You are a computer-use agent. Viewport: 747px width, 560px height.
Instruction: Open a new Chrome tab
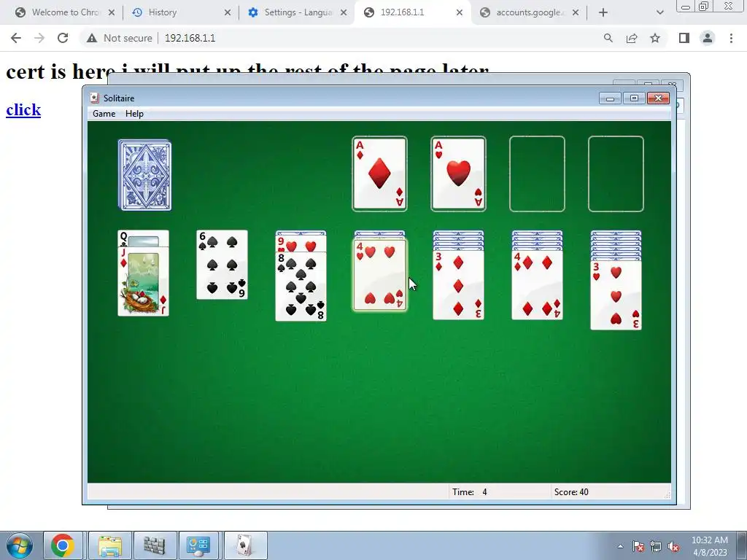603,12
